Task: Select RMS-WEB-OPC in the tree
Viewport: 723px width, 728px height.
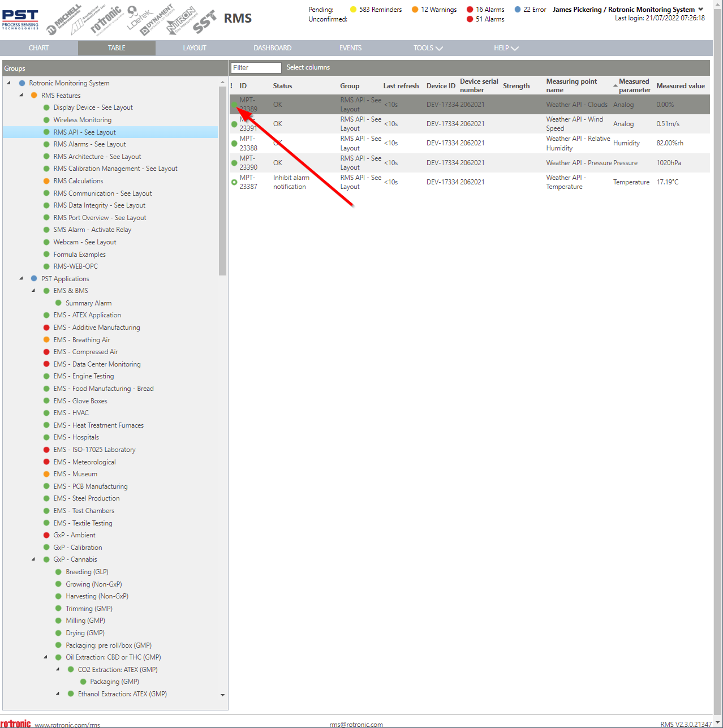Action: (75, 266)
